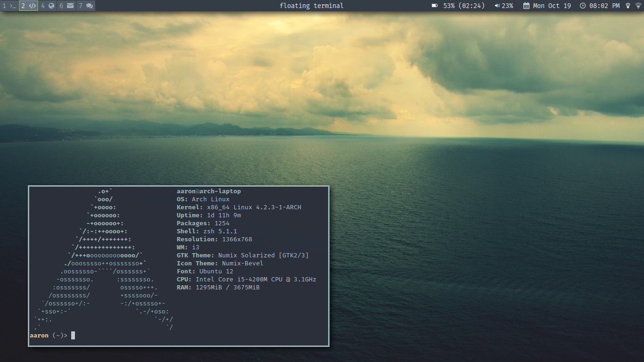Screen dimensions: 644x362
Task: Click the RAM usage line
Action: point(218,288)
